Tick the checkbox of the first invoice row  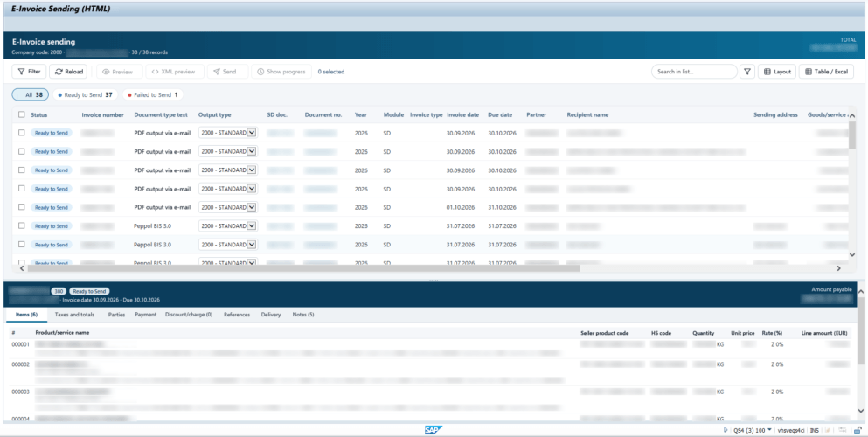[22, 133]
